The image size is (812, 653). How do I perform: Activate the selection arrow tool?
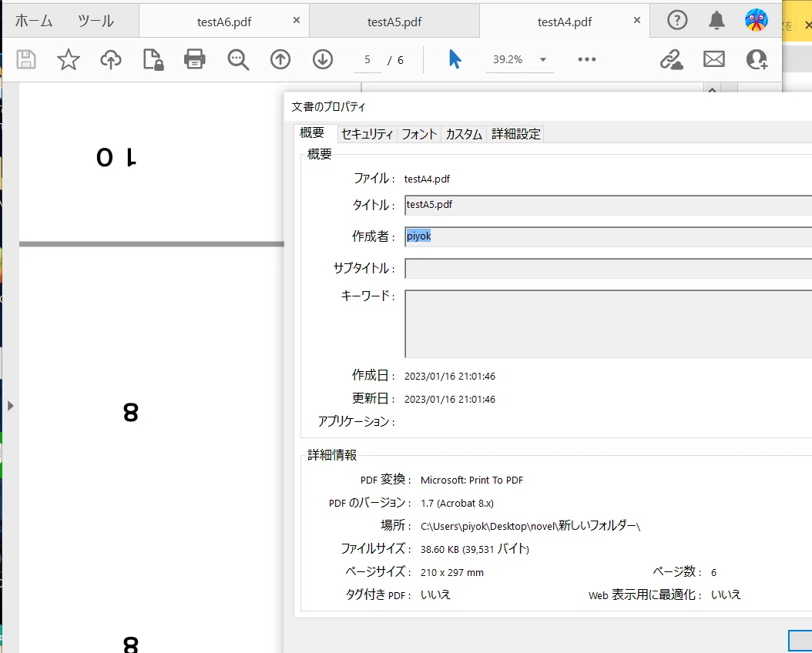pos(455,59)
